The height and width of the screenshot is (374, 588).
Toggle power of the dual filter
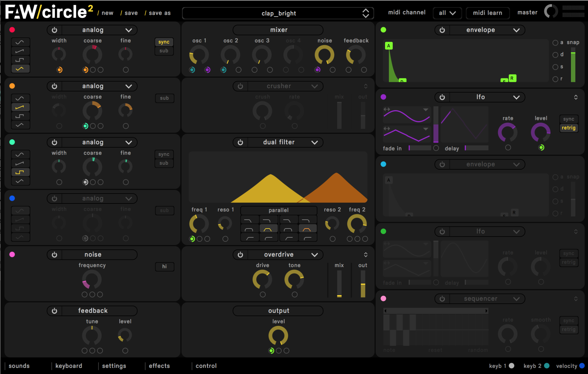tap(240, 143)
